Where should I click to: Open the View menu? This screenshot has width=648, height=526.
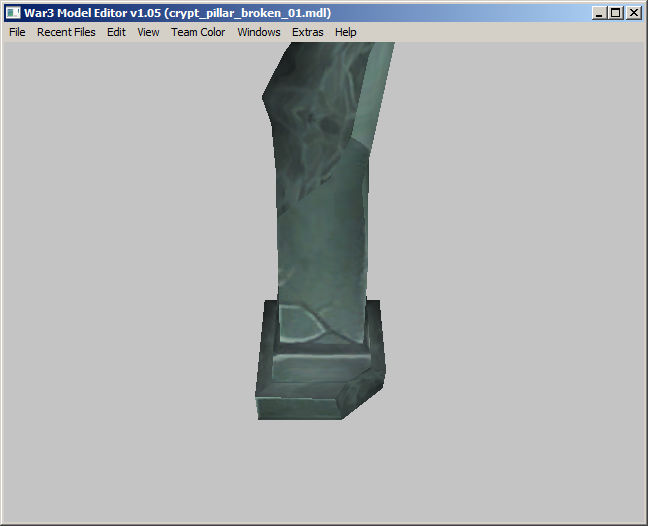pyautogui.click(x=148, y=32)
